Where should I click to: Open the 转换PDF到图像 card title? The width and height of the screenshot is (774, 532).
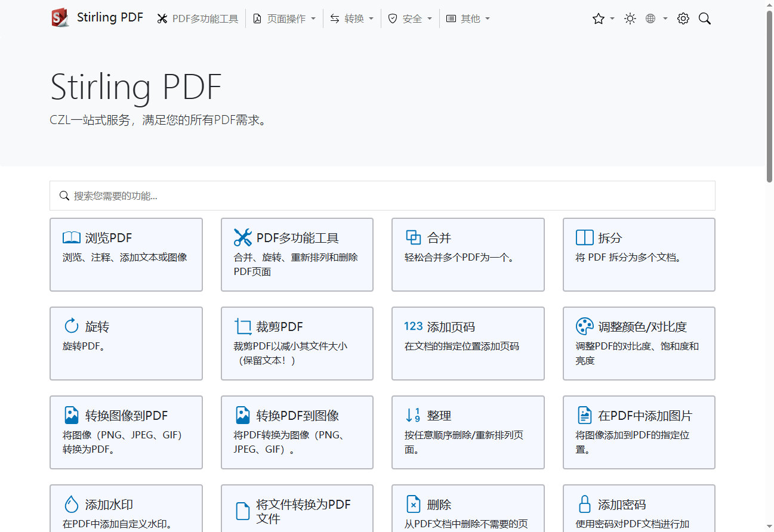point(298,416)
